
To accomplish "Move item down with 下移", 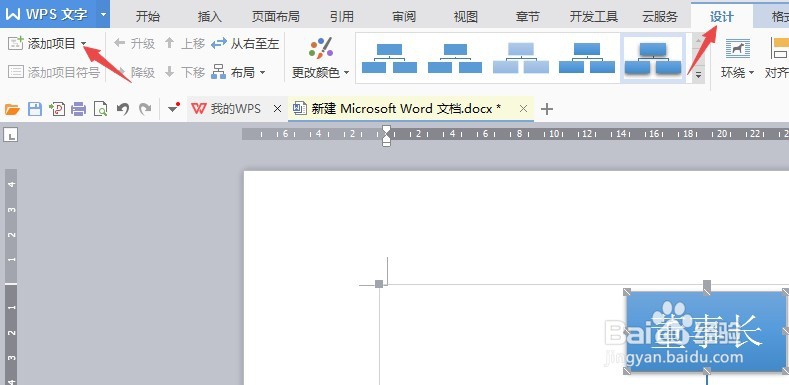I will 185,72.
